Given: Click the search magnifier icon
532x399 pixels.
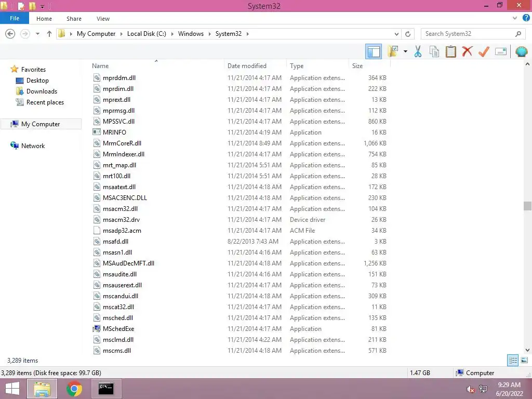Looking at the screenshot, I should tap(518, 34).
